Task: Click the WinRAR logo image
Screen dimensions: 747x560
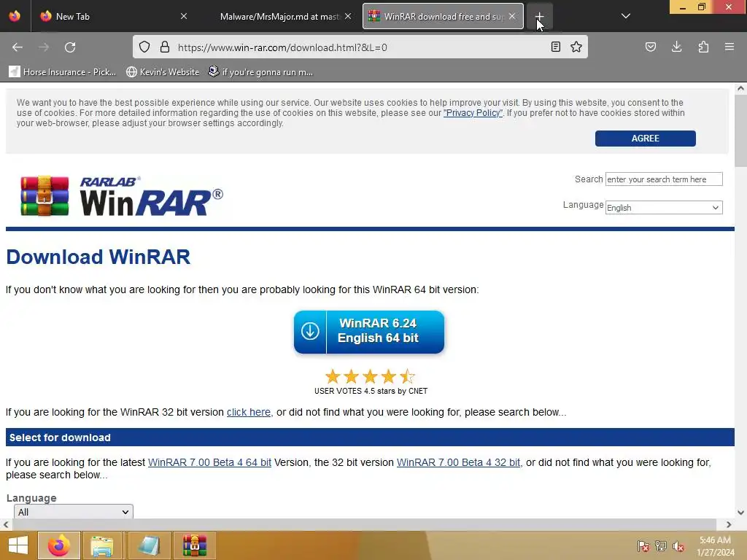Action: pos(122,195)
